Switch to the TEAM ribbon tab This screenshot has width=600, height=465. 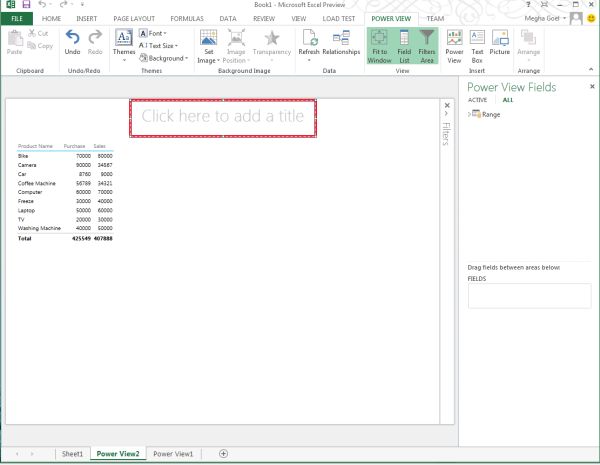point(435,19)
